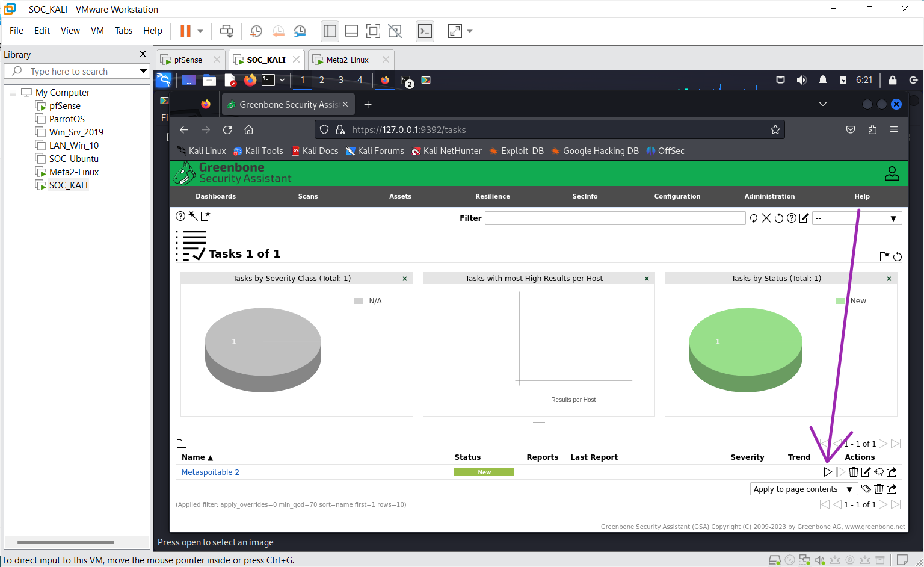
Task: Open the Resilience menu
Action: [x=493, y=196]
